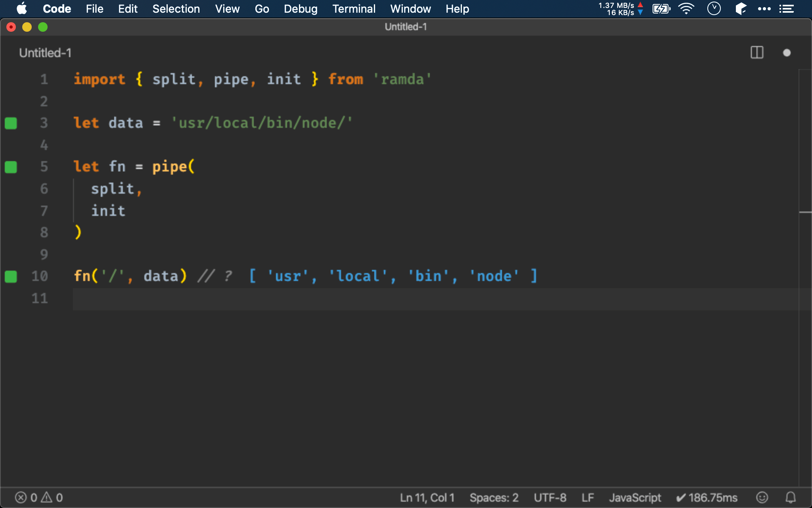Click the vertical scrollbar on editor's right
The image size is (812, 508).
[805, 278]
